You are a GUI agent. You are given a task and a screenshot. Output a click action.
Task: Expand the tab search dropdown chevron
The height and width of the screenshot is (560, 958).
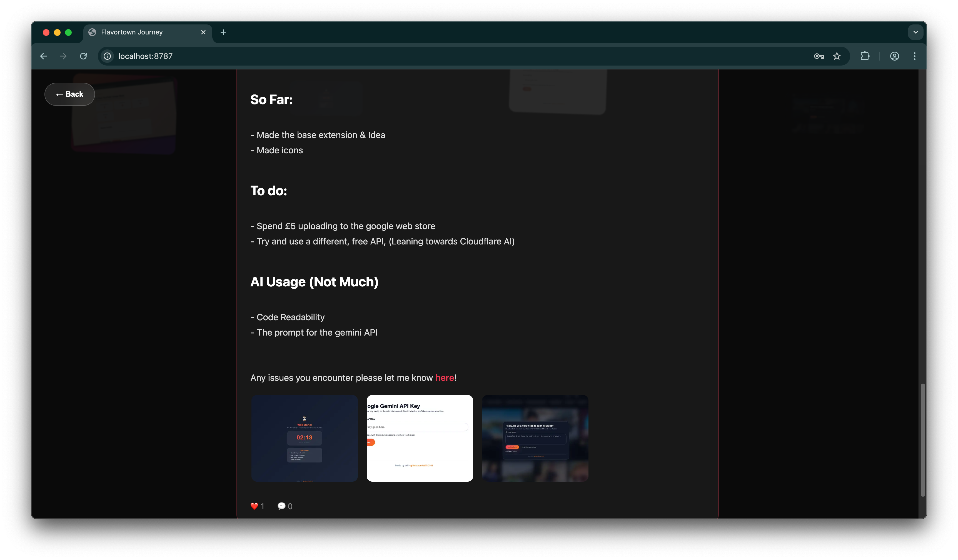pyautogui.click(x=915, y=32)
